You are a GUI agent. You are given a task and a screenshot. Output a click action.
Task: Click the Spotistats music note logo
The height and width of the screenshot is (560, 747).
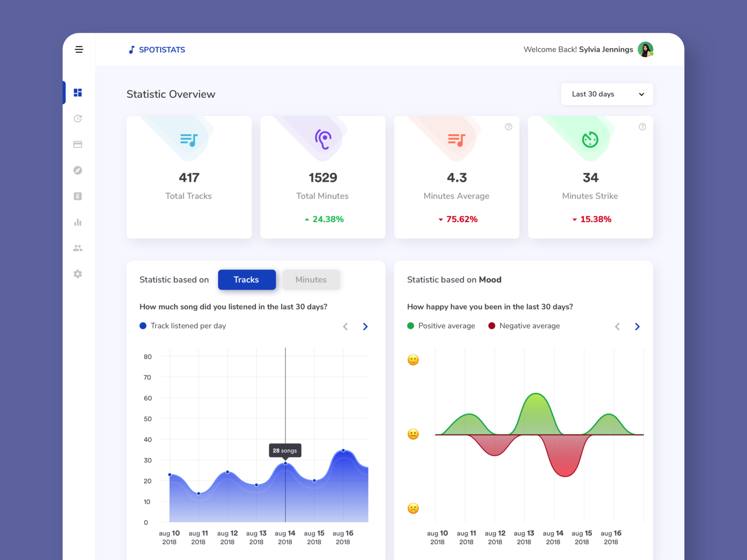(132, 50)
